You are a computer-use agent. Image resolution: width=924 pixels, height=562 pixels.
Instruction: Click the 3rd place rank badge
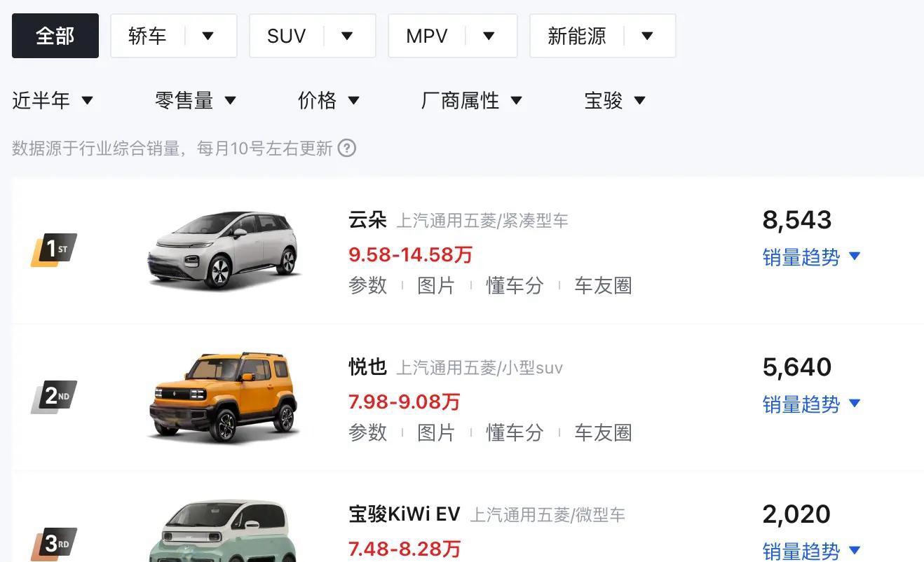pyautogui.click(x=54, y=544)
